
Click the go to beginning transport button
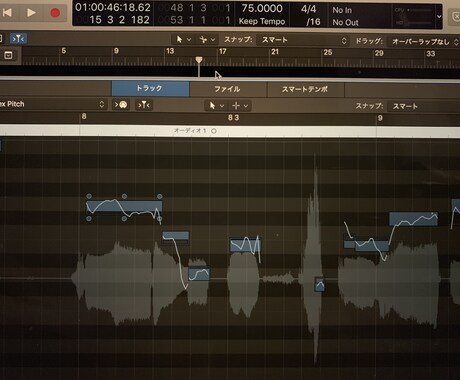click(7, 13)
